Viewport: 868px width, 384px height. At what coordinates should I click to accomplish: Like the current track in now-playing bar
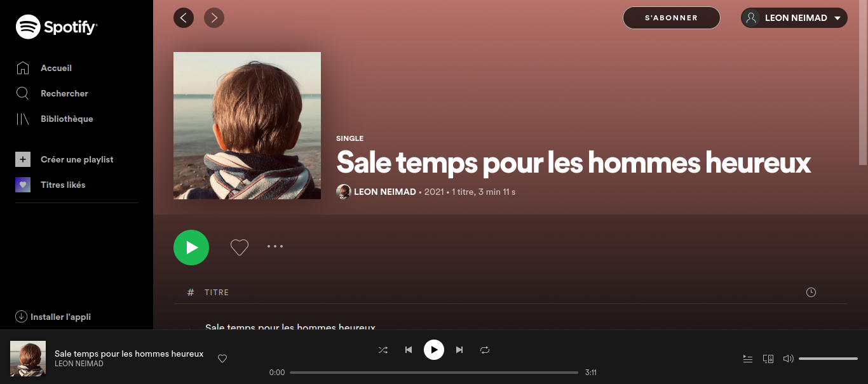tap(222, 359)
